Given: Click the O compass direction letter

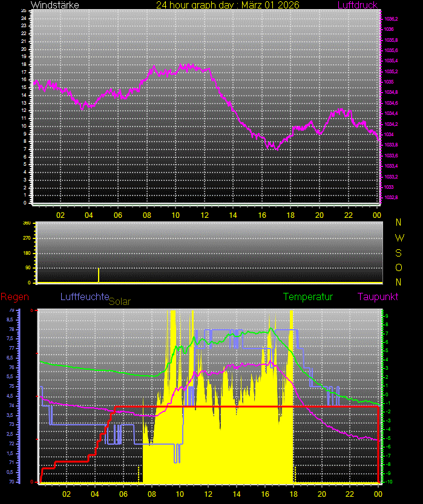Looking at the screenshot, I should (x=398, y=267).
